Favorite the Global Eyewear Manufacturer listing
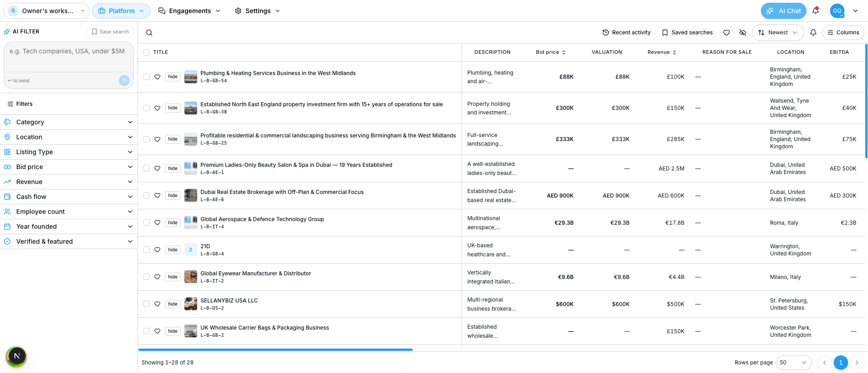 157,277
